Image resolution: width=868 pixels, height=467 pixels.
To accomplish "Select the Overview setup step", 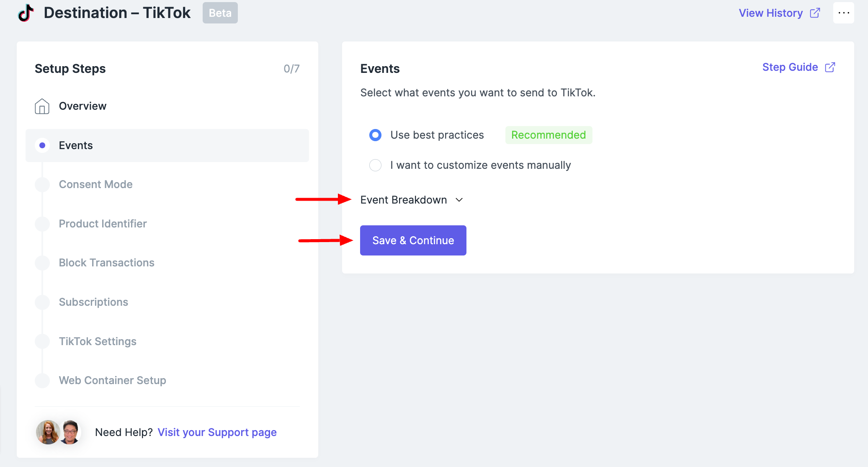I will tap(82, 106).
